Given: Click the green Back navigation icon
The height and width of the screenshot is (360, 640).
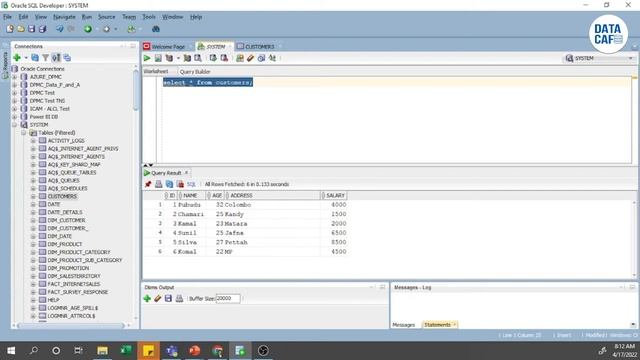Looking at the screenshot, I should coord(88,29).
